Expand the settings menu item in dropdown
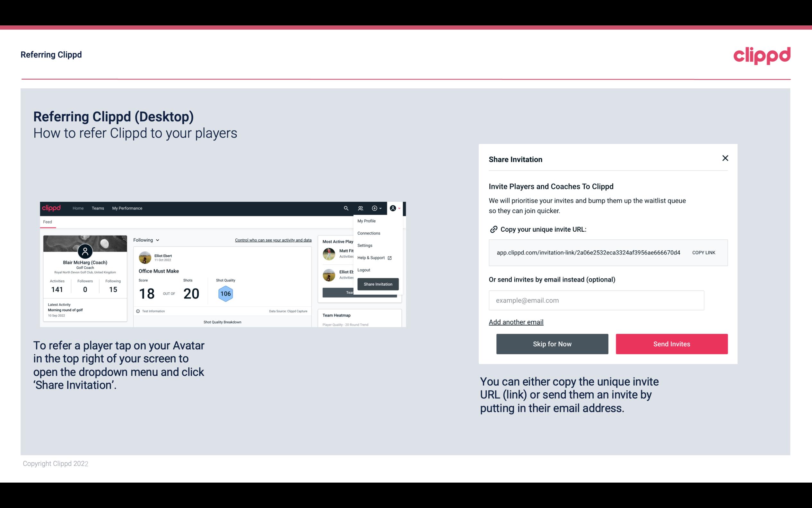The width and height of the screenshot is (812, 508). tap(363, 245)
